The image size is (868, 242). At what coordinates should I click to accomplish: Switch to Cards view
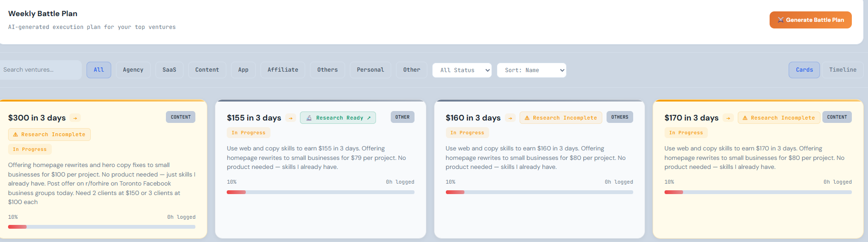(804, 70)
